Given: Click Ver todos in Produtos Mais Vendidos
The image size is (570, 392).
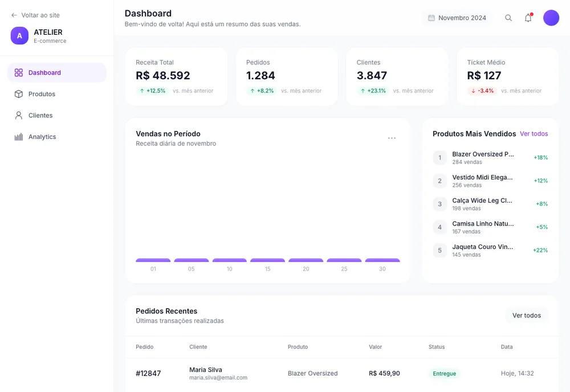Looking at the screenshot, I should point(534,134).
